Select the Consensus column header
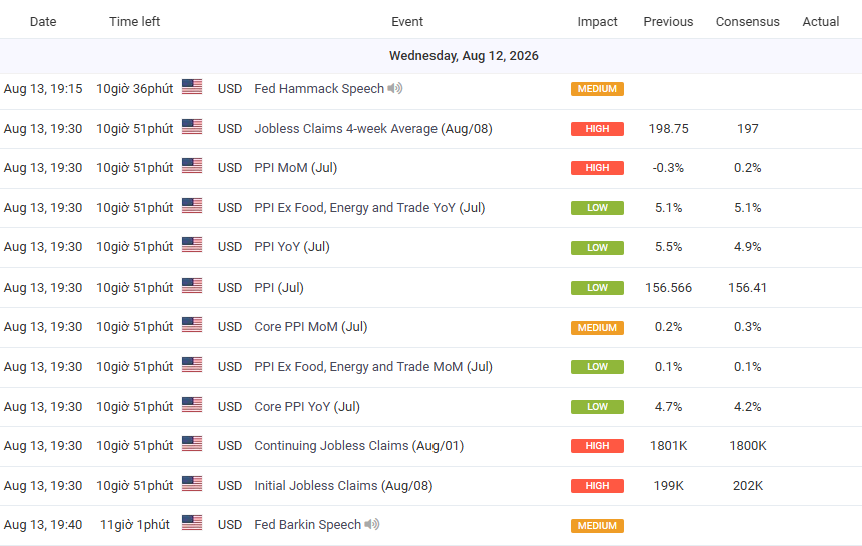This screenshot has width=862, height=546. click(x=747, y=21)
